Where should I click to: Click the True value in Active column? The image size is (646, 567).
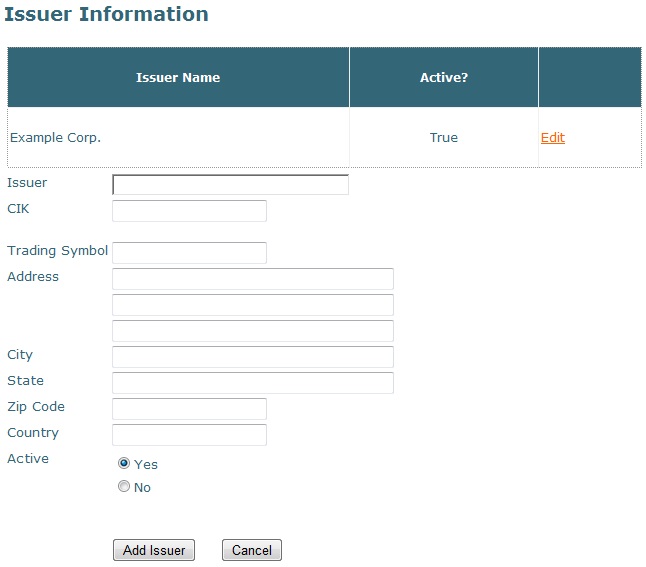pos(443,138)
